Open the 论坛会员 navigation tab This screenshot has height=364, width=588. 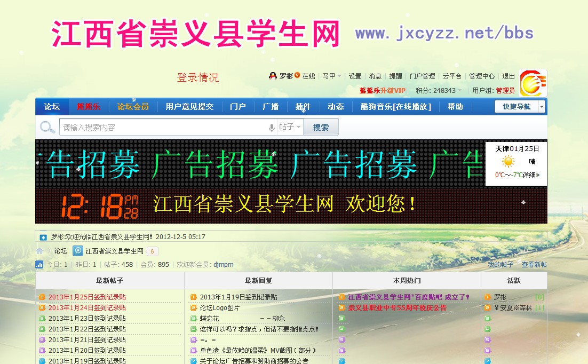(133, 107)
